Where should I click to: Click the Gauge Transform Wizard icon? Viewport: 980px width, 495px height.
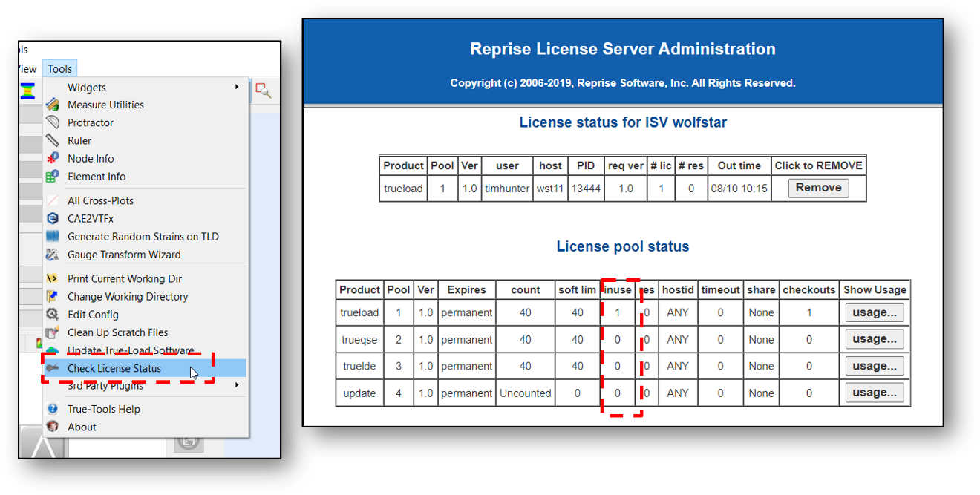coord(53,255)
